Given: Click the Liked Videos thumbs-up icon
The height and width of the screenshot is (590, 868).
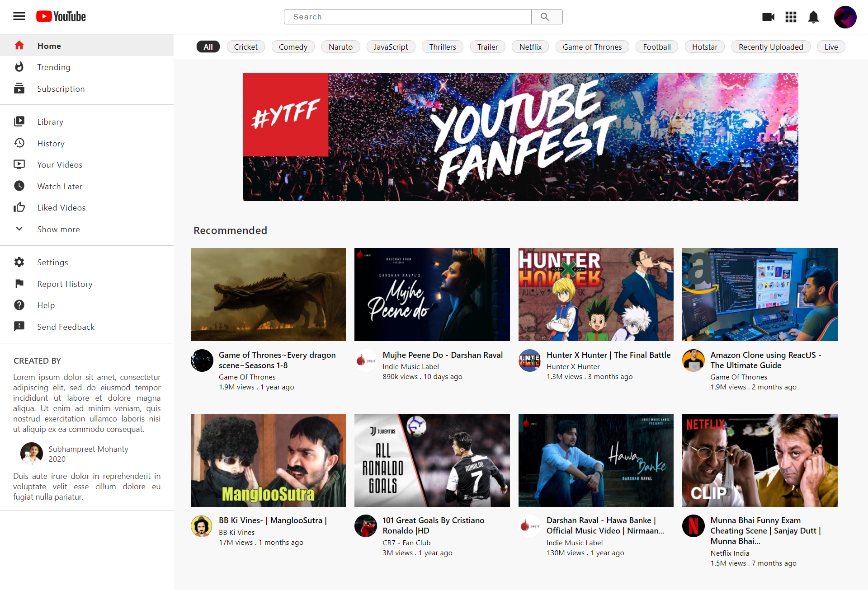Looking at the screenshot, I should click(19, 207).
